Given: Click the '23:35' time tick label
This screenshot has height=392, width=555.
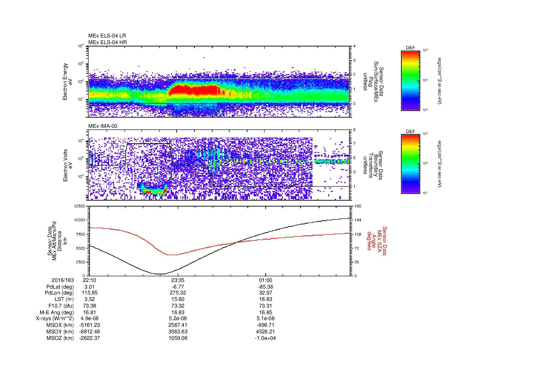Looking at the screenshot, I should (178, 280).
